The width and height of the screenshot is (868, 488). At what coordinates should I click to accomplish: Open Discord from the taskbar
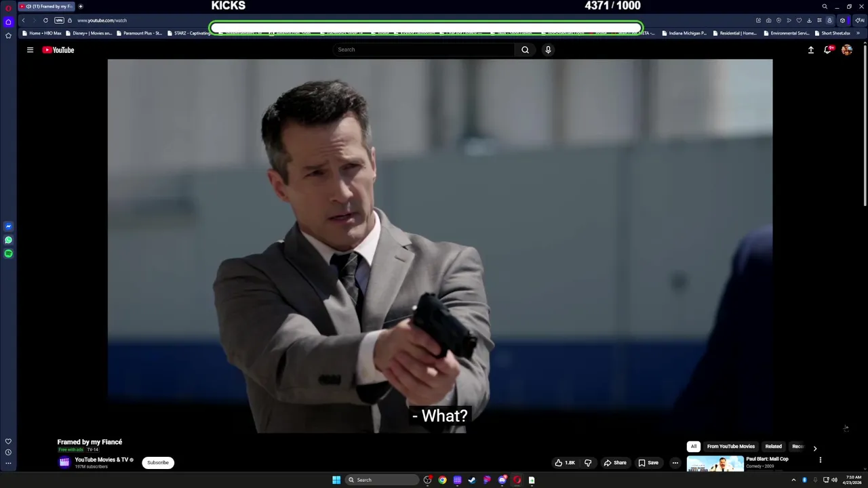click(502, 480)
